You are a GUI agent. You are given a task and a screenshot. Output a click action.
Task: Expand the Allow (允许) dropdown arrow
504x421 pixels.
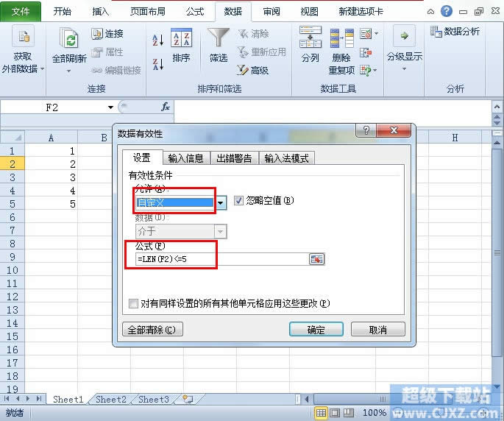221,203
